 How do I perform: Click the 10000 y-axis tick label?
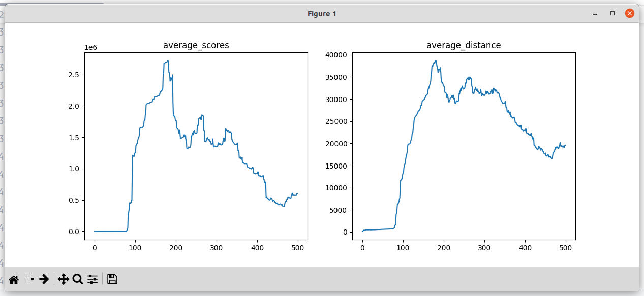[x=336, y=188]
